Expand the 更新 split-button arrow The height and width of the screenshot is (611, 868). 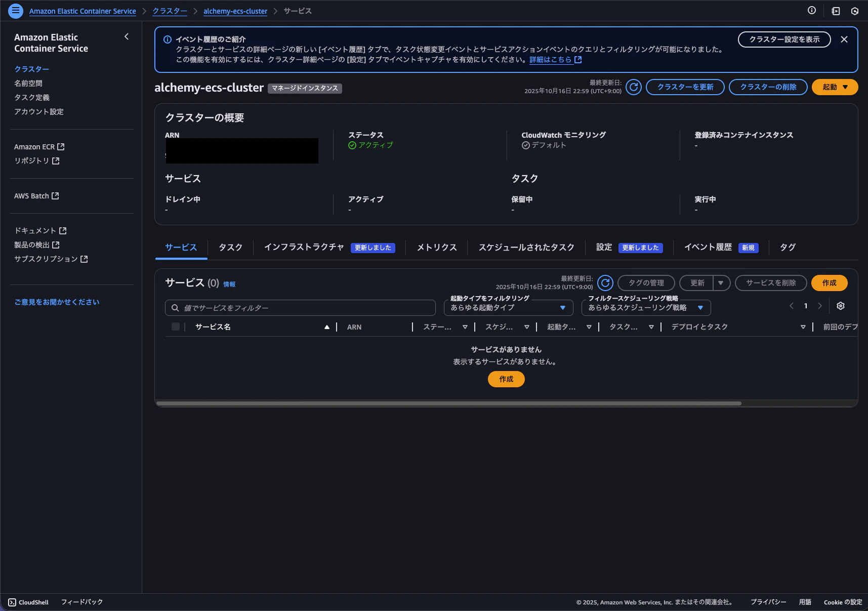coord(721,283)
